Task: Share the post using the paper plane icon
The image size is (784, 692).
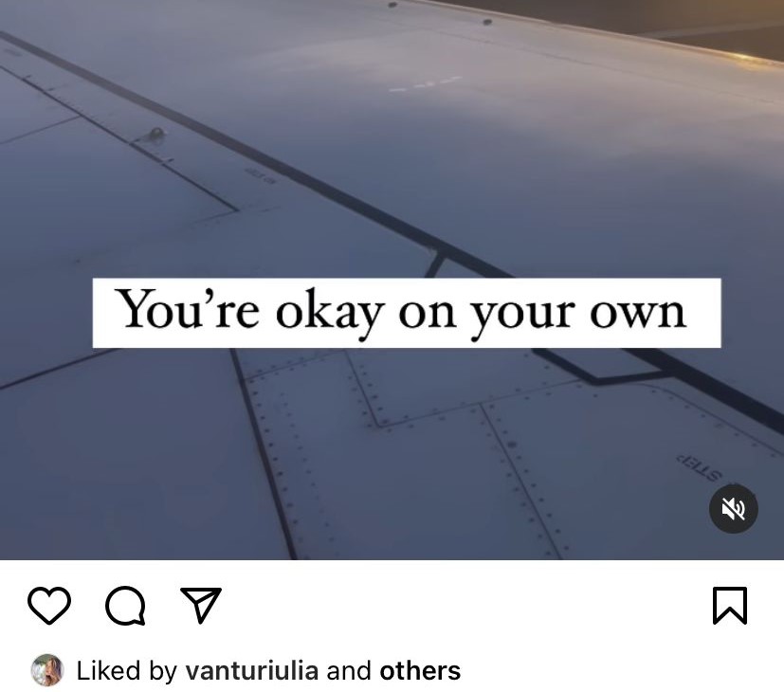Action: coord(201,605)
